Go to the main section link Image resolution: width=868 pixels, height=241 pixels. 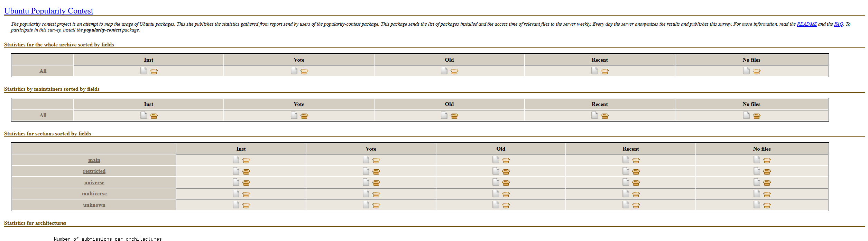click(x=94, y=160)
